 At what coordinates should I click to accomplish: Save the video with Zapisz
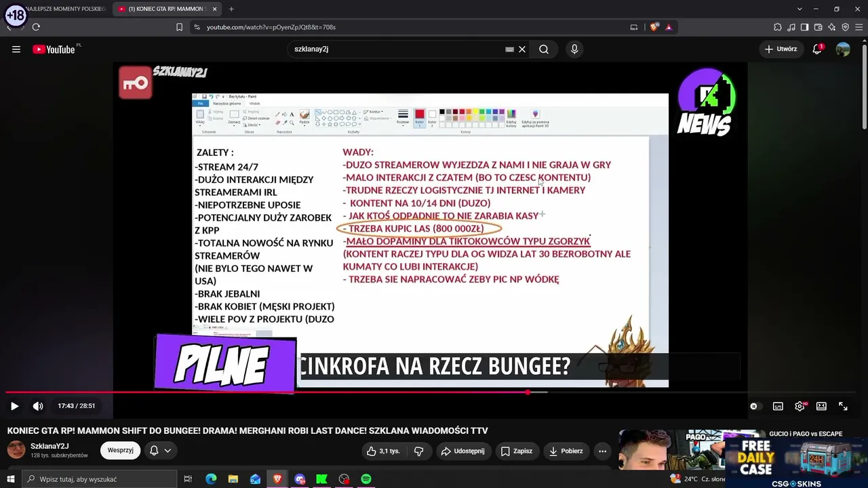click(x=517, y=451)
